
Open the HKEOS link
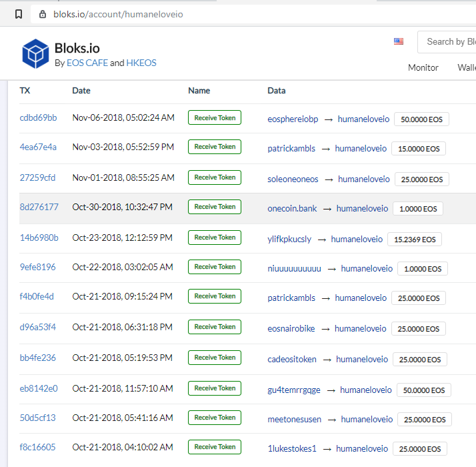coord(141,63)
